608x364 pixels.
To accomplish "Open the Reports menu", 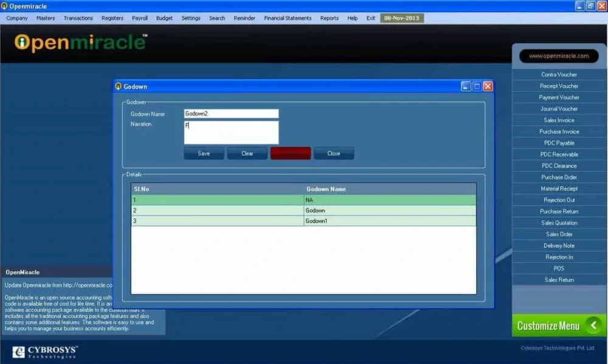I will point(329,18).
